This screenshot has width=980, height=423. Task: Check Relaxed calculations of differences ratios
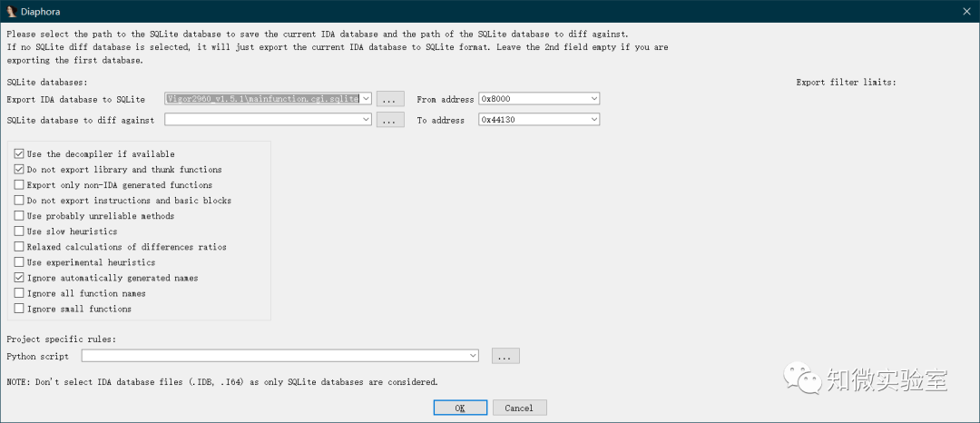19,247
